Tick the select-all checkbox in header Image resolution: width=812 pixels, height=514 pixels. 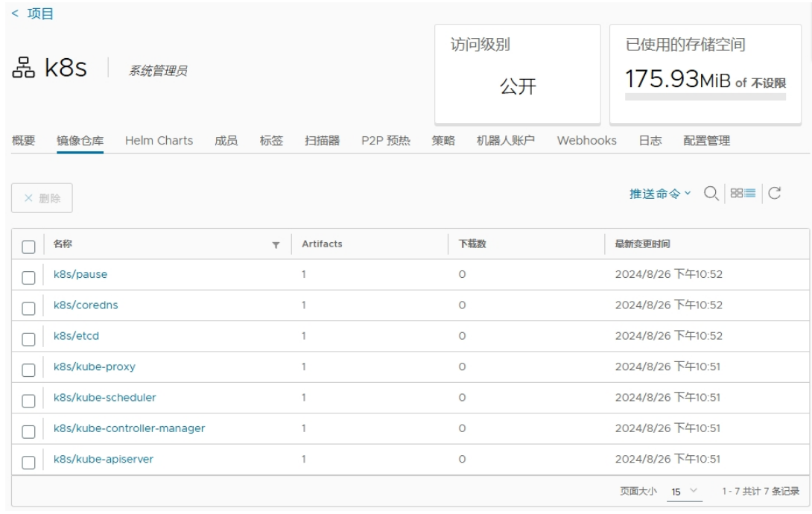(28, 247)
